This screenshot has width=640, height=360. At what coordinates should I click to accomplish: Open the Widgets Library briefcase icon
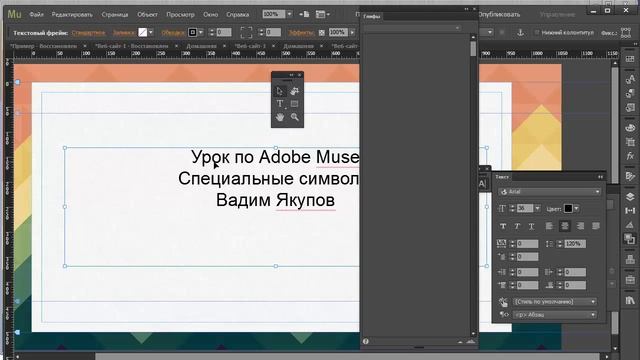pyautogui.click(x=630, y=280)
